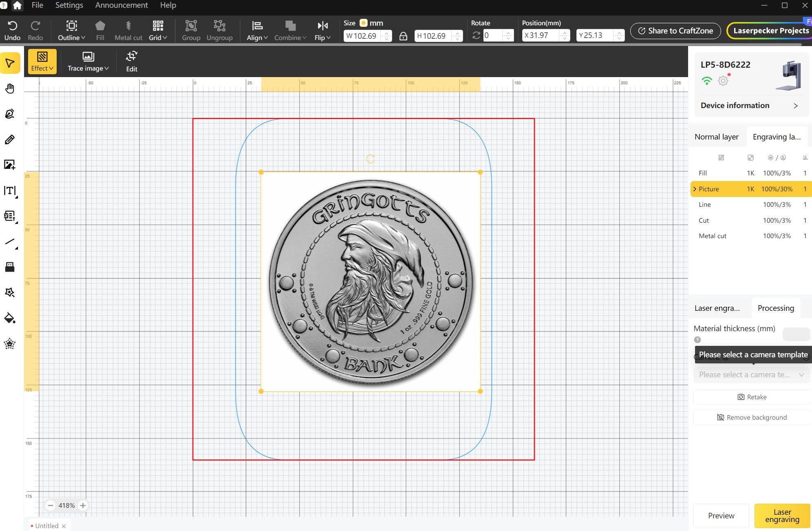Open the Settings menu
The height and width of the screenshot is (531, 812).
coord(69,5)
